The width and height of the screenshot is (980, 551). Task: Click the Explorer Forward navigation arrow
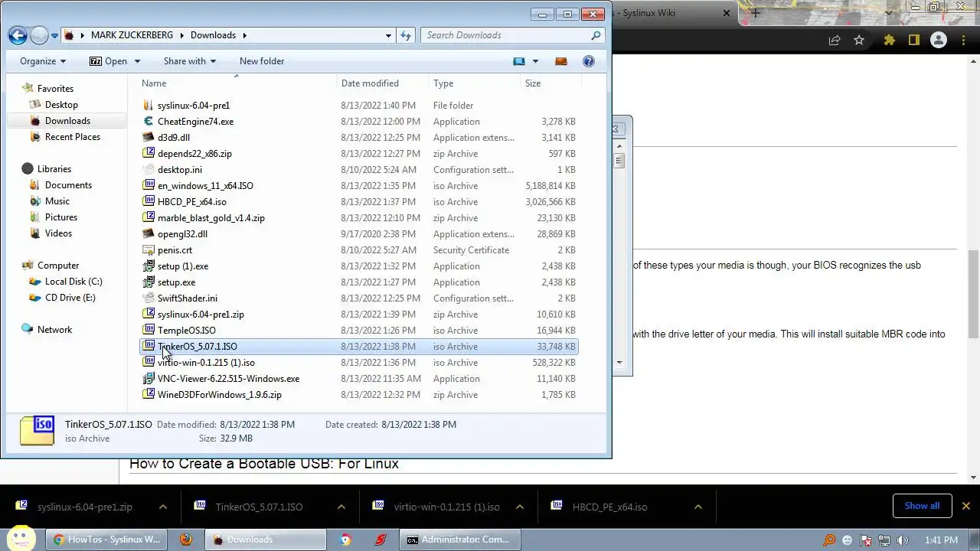pyautogui.click(x=39, y=35)
